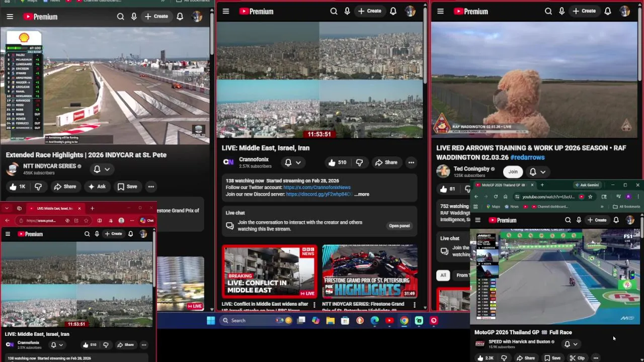Click search icon in INDYCAR window header
The width and height of the screenshot is (644, 362).
pos(120,17)
